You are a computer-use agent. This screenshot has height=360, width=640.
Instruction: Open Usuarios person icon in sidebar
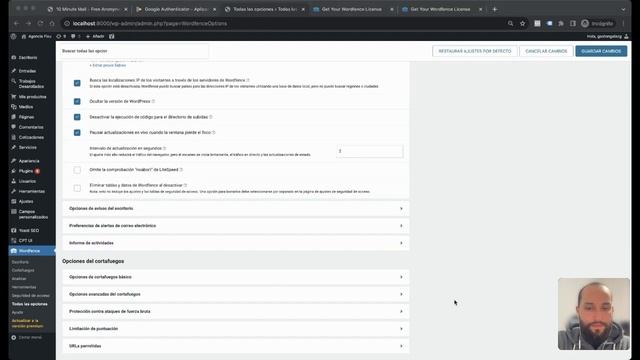[x=13, y=181]
